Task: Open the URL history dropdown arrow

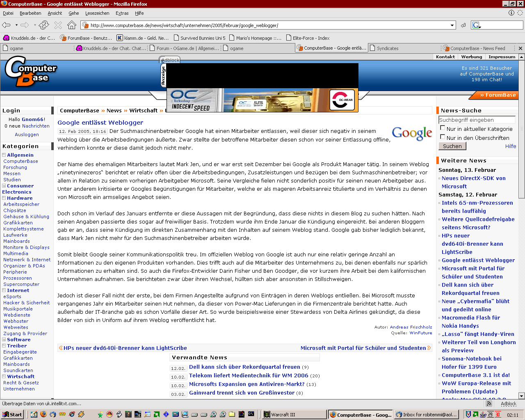Action: coord(452,25)
